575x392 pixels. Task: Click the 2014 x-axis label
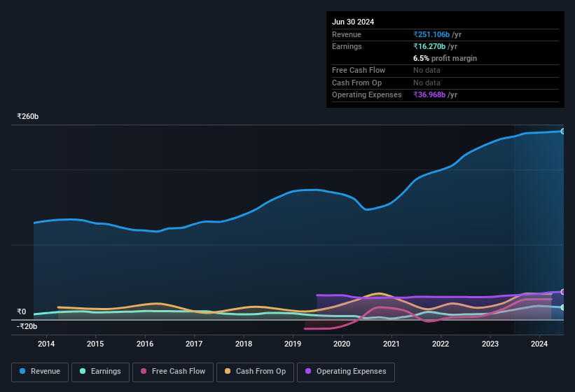point(46,344)
